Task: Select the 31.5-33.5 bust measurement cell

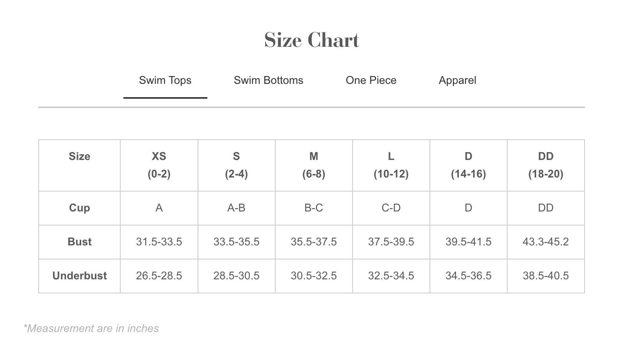Action: click(159, 242)
